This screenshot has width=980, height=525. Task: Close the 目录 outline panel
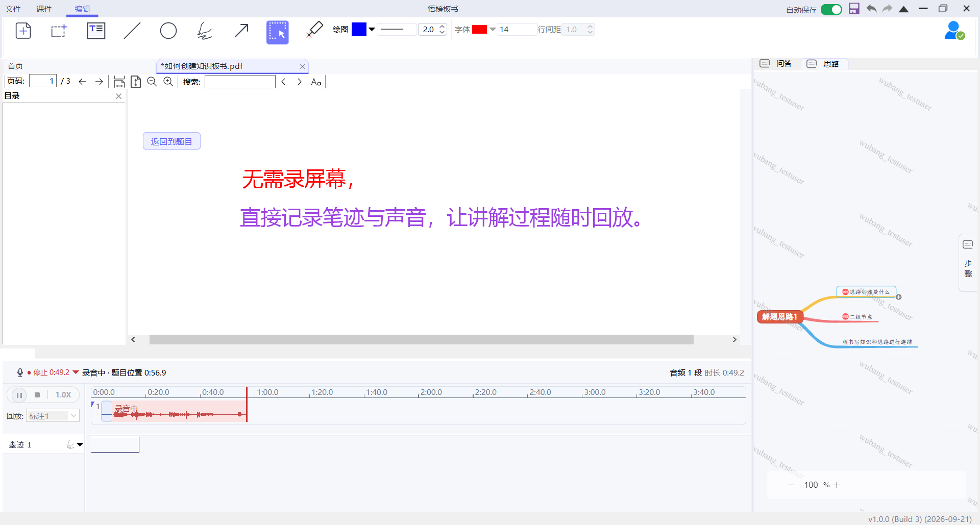(119, 96)
